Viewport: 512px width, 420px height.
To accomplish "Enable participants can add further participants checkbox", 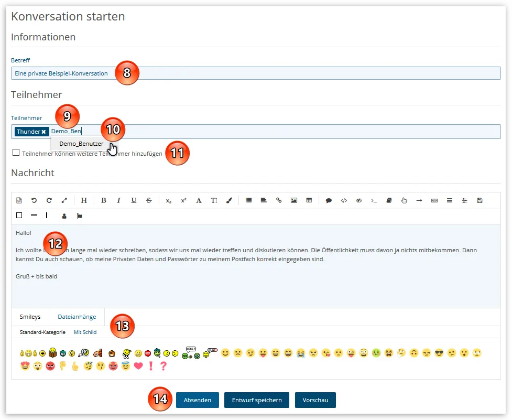I will coord(16,153).
